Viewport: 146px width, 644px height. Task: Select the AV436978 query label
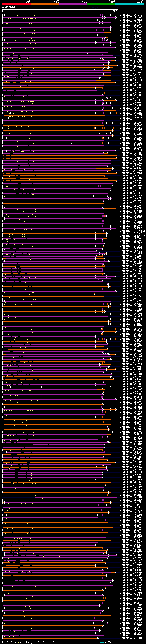point(9,8)
